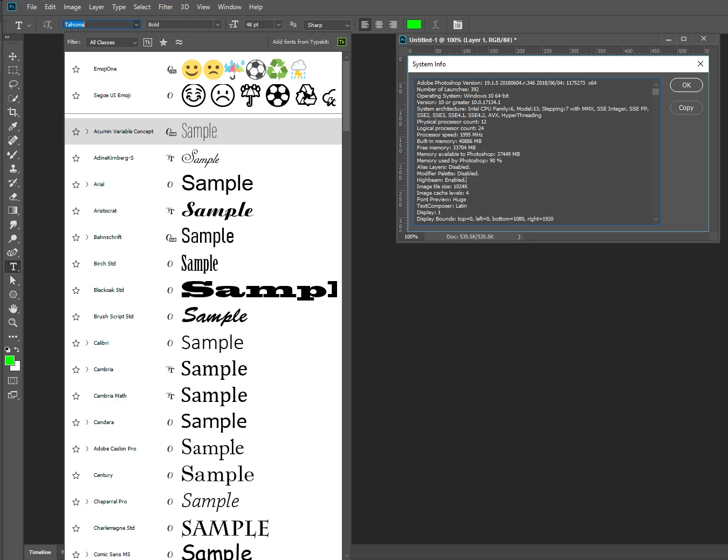The width and height of the screenshot is (728, 560).
Task: Open the All Classes filter dropdown
Action: [x=112, y=42]
